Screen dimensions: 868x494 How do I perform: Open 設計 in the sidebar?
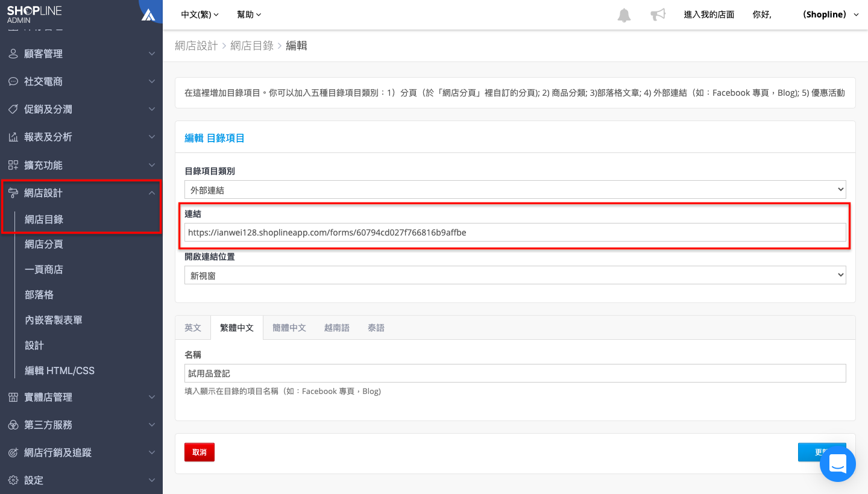34,345
